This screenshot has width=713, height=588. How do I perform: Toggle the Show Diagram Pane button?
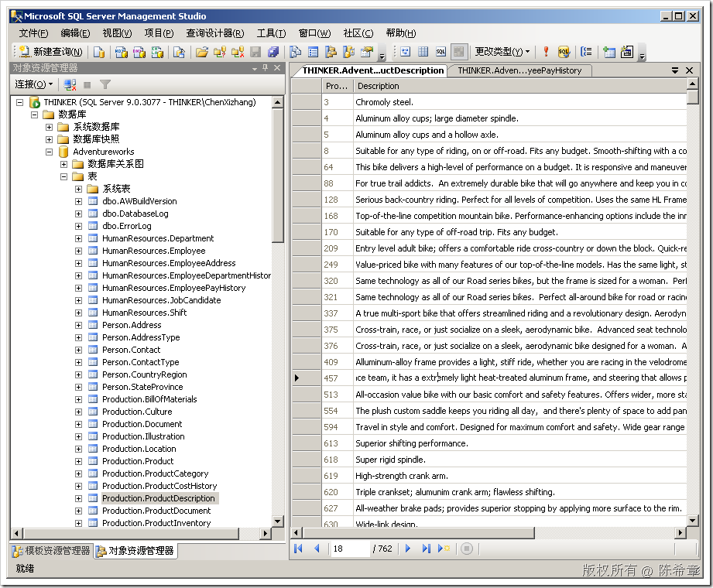(405, 52)
